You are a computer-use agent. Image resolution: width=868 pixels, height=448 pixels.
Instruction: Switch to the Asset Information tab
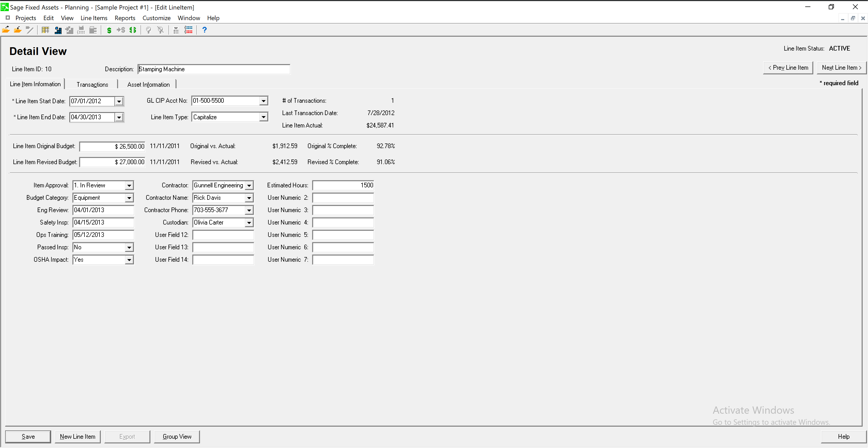(x=148, y=84)
